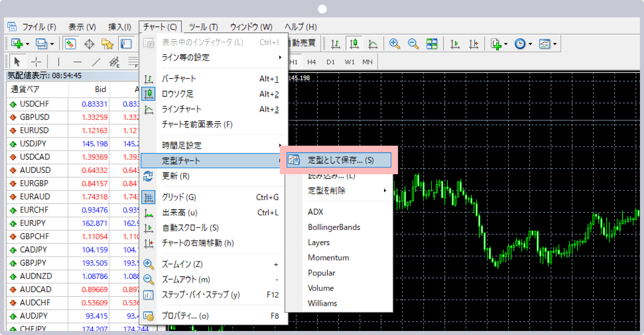This screenshot has height=335, width=644.
Task: Select the Momentum template entry
Action: pos(328,257)
